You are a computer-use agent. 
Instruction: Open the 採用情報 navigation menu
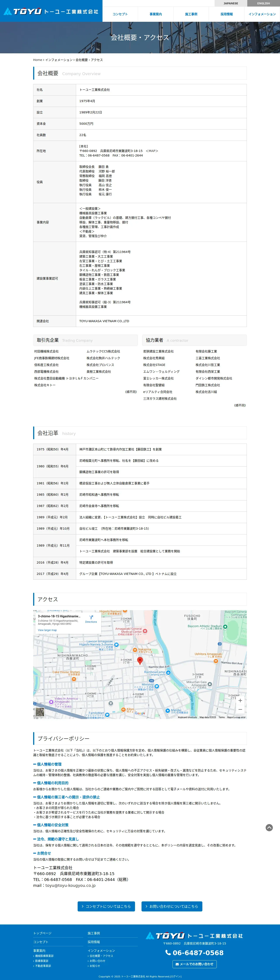(226, 14)
